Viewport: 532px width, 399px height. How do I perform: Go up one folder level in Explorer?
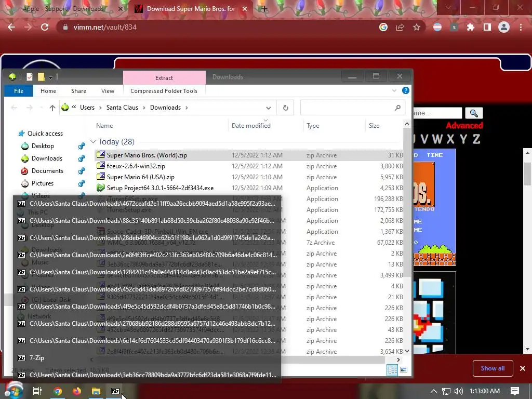click(x=52, y=108)
